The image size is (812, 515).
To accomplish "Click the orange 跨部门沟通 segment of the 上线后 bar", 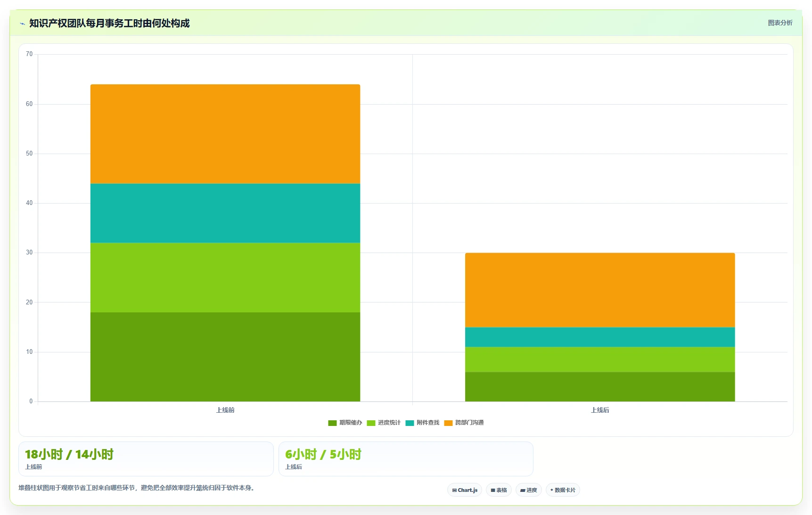I will tap(600, 290).
